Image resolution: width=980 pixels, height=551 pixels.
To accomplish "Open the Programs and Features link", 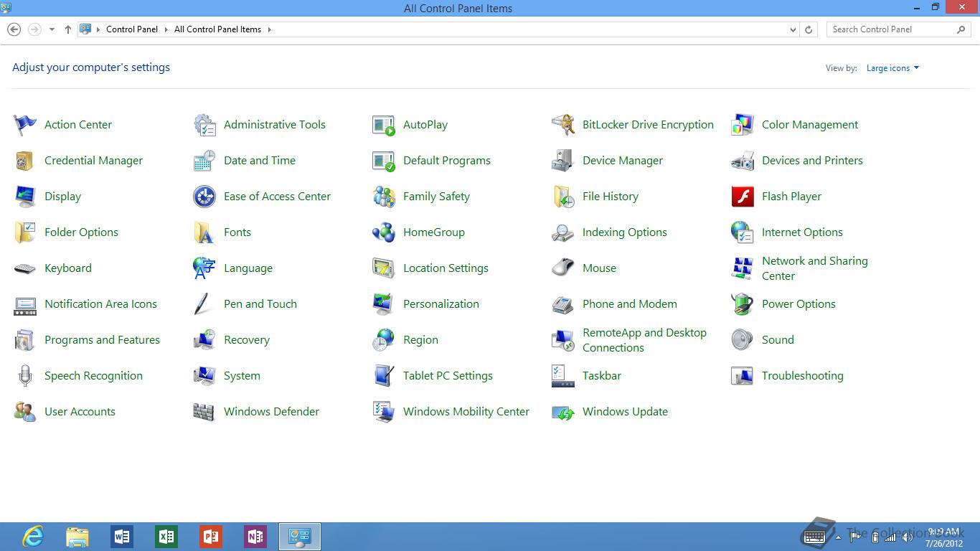I will click(x=102, y=340).
